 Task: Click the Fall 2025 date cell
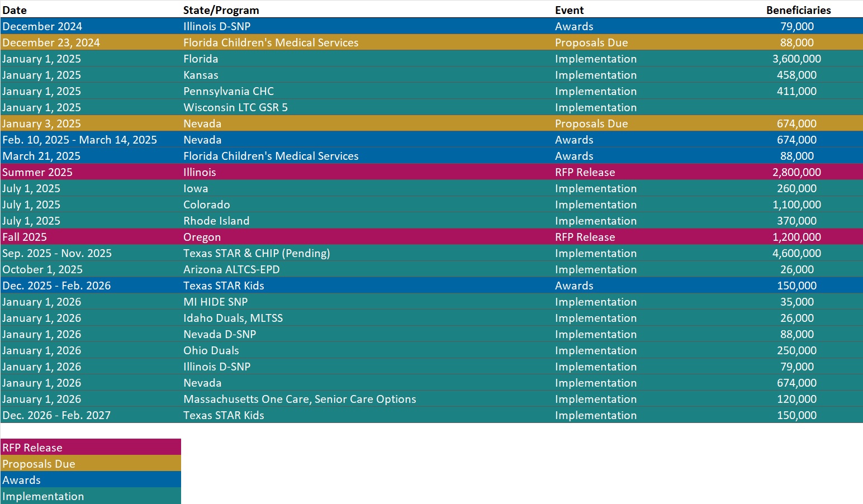(25, 237)
